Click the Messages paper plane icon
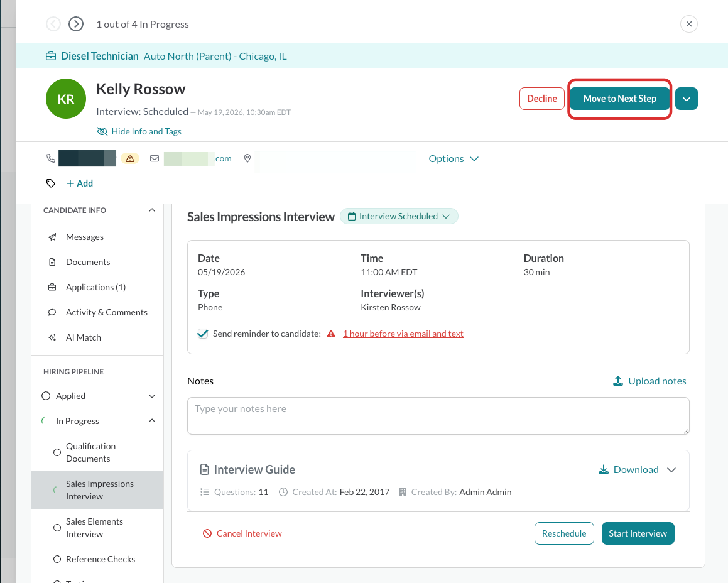 click(53, 237)
